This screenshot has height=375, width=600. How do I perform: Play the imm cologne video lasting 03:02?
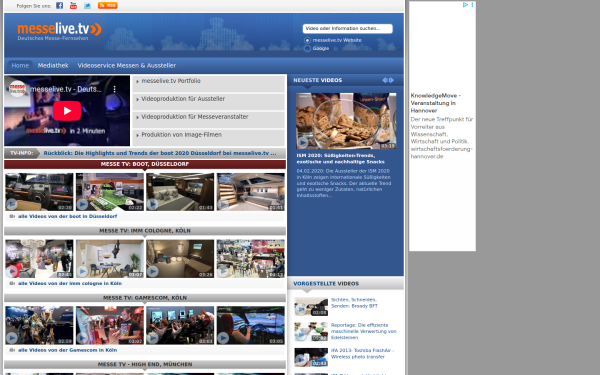[110, 259]
